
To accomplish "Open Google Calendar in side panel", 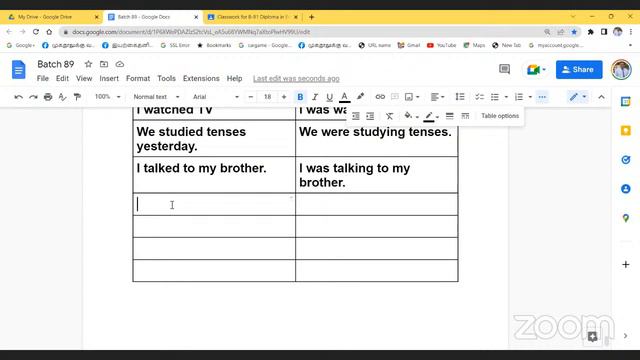I will [x=626, y=101].
